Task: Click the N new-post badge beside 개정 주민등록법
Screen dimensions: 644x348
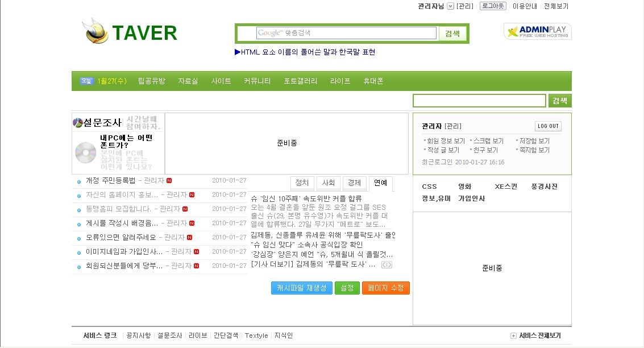Action: click(x=169, y=181)
